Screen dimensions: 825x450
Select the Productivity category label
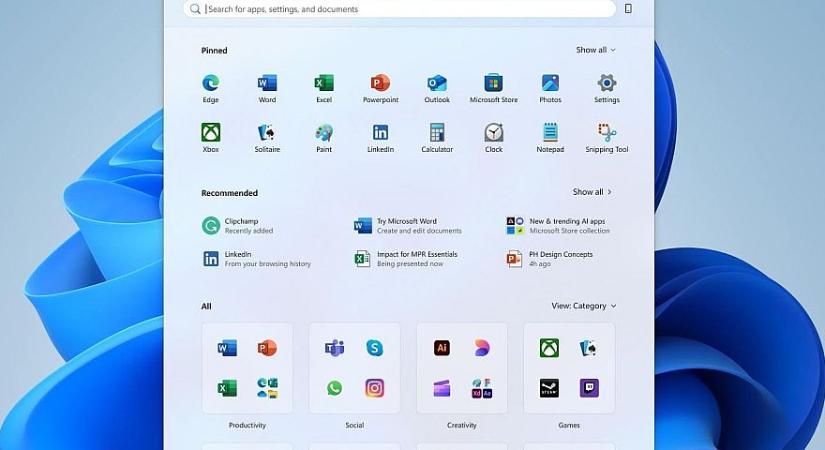pos(247,425)
